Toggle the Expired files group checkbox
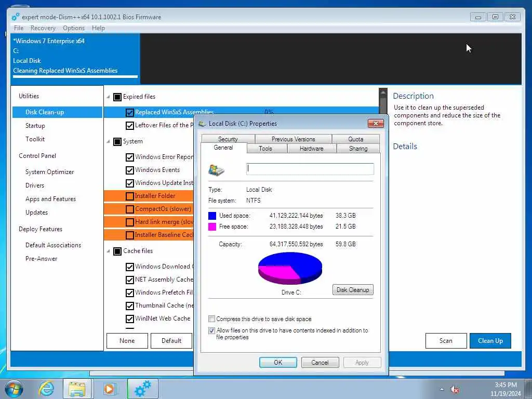The width and height of the screenshot is (532, 399). 117,97
